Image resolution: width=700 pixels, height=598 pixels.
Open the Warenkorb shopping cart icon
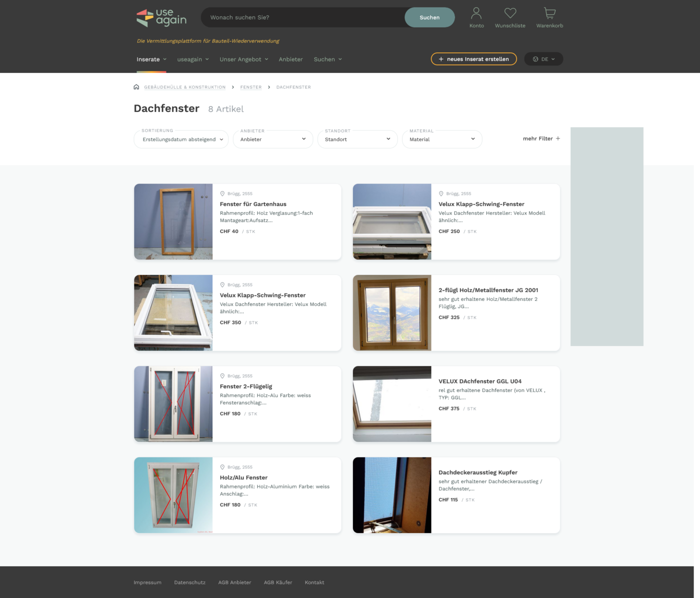pyautogui.click(x=549, y=13)
